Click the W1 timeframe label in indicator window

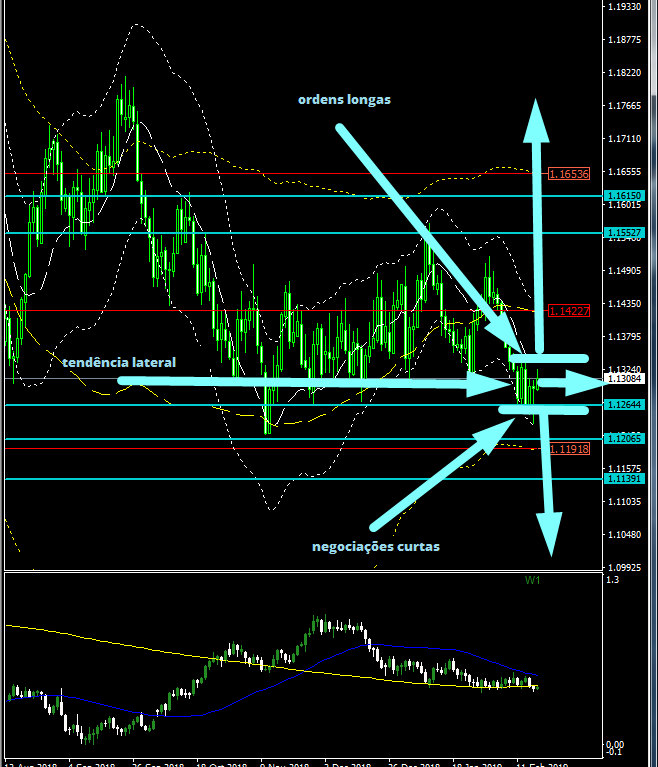533,581
